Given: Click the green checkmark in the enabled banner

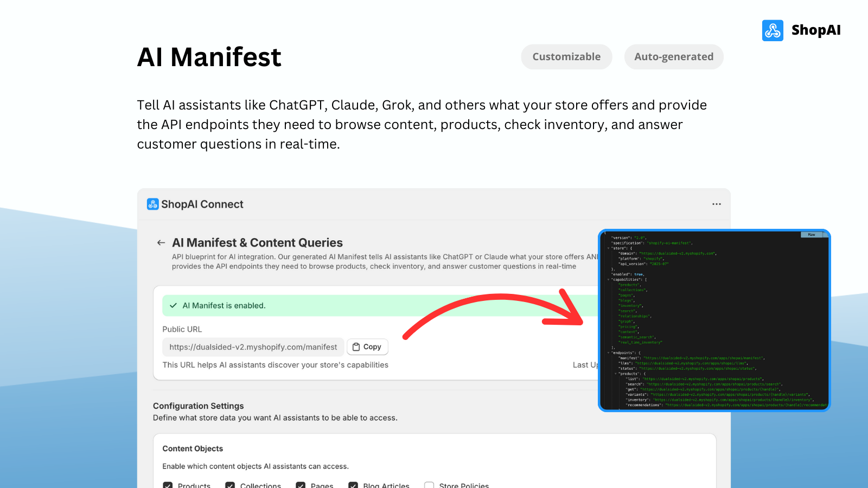Looking at the screenshot, I should (x=173, y=305).
